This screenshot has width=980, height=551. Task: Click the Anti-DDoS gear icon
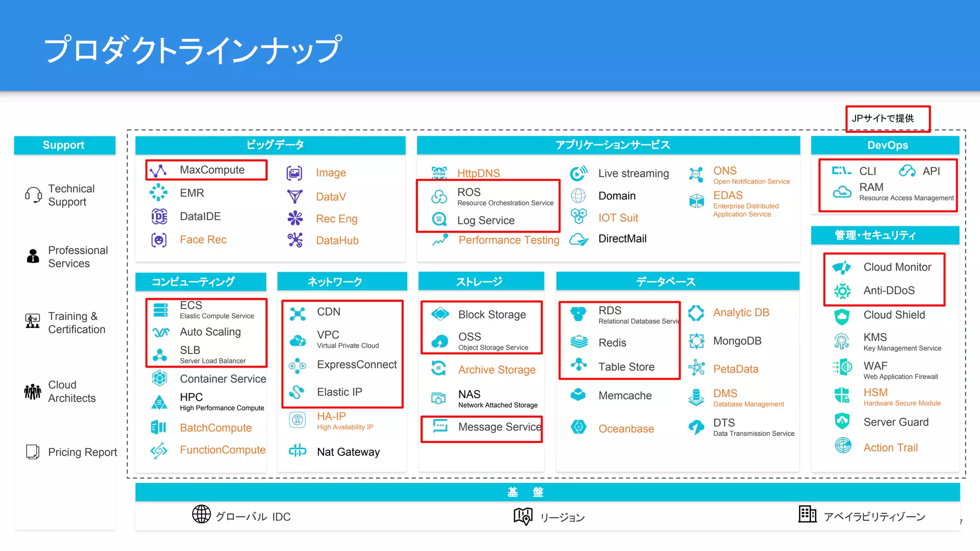coord(842,291)
